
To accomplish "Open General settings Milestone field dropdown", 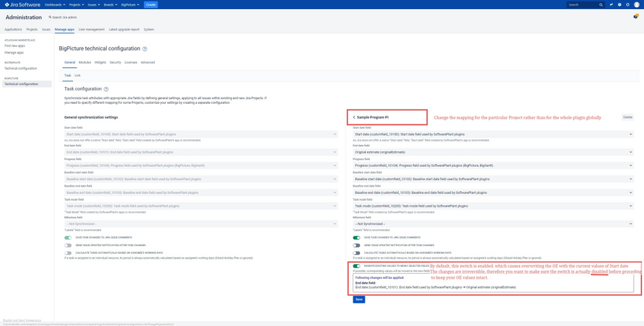I will [x=201, y=224].
